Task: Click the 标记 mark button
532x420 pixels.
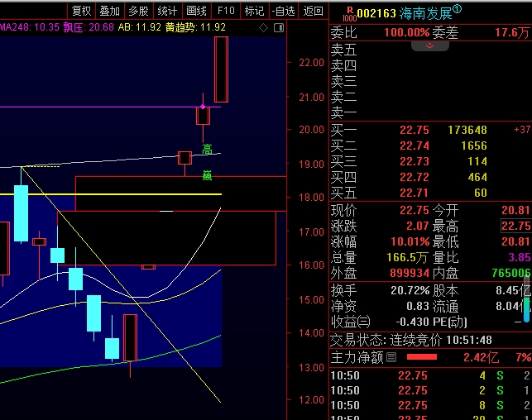Action: 254,11
